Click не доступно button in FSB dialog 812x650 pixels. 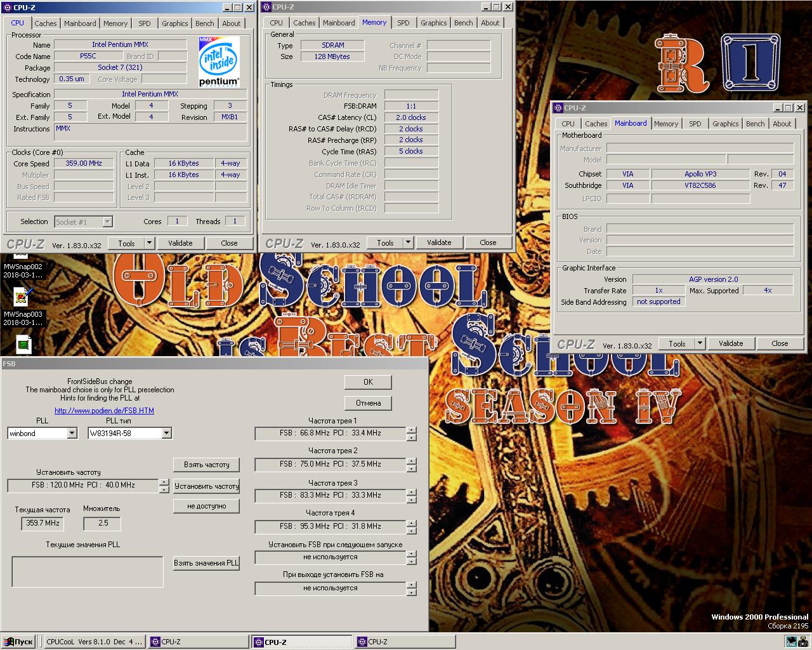pos(207,507)
